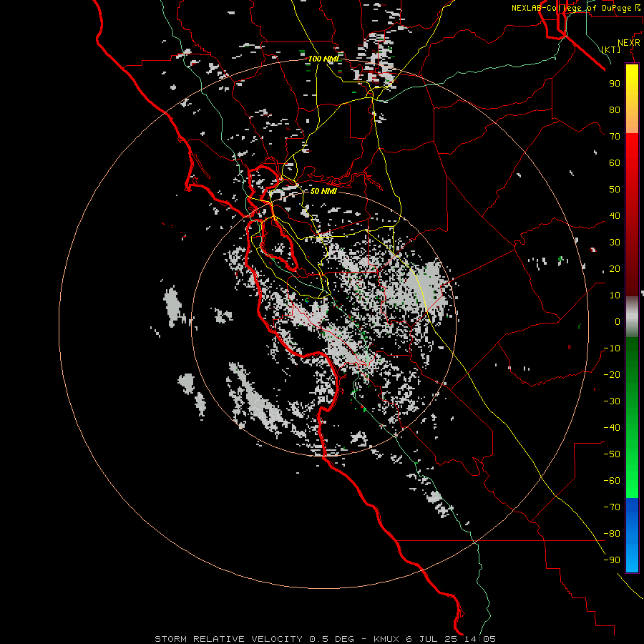Click the 40 value on the color scale
The image size is (644, 644).
click(x=615, y=216)
